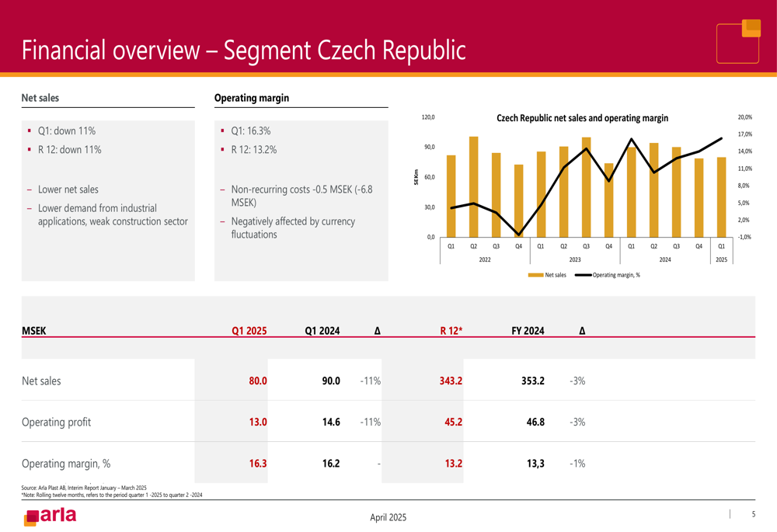Click the April 2025 footer date
777x532 pixels.
388,517
